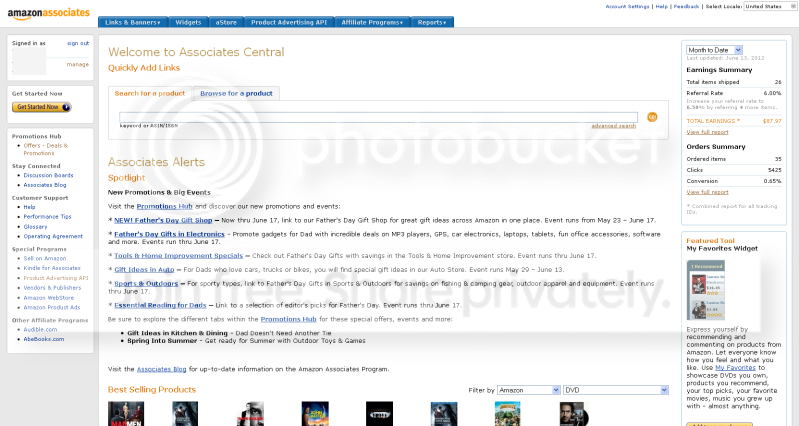This screenshot has width=799, height=426.
Task: Expand the Select Locale dropdown
Action: 770,7
